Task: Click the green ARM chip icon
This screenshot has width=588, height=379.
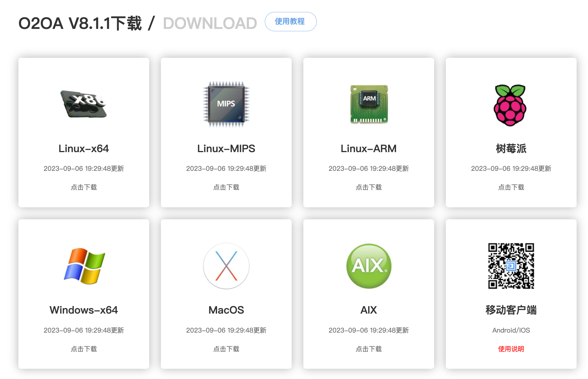Action: 369,104
